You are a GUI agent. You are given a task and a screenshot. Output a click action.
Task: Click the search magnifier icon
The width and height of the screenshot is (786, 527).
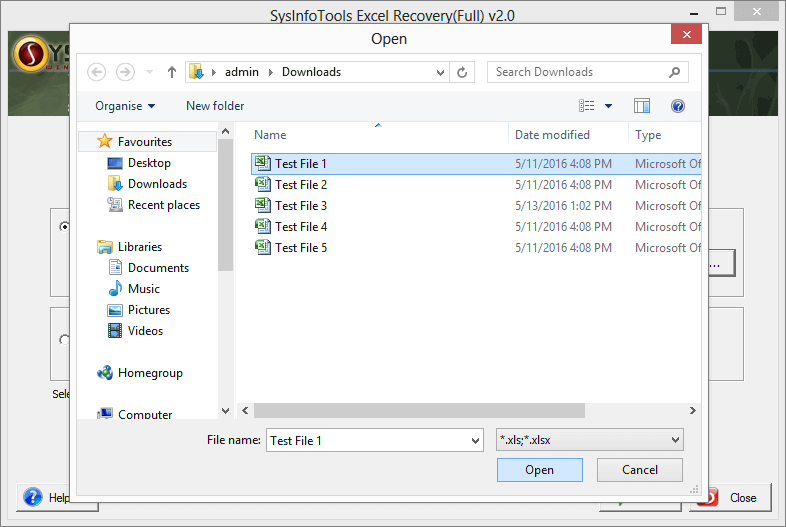pyautogui.click(x=676, y=72)
